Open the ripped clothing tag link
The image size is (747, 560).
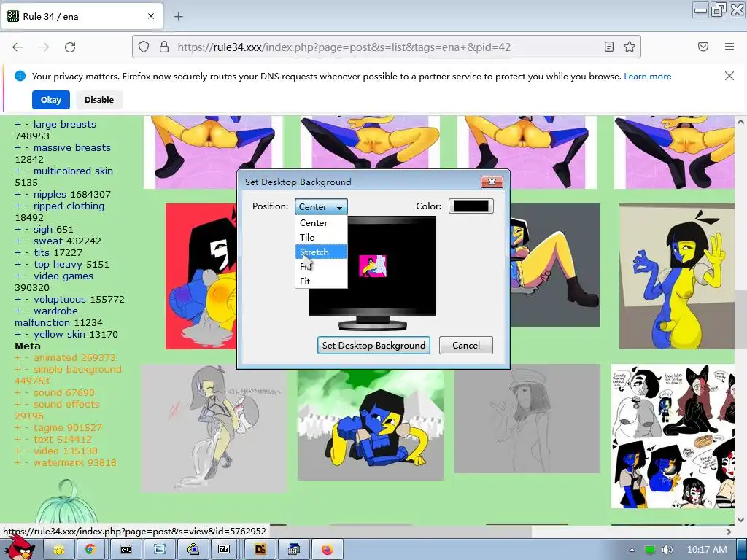point(69,206)
